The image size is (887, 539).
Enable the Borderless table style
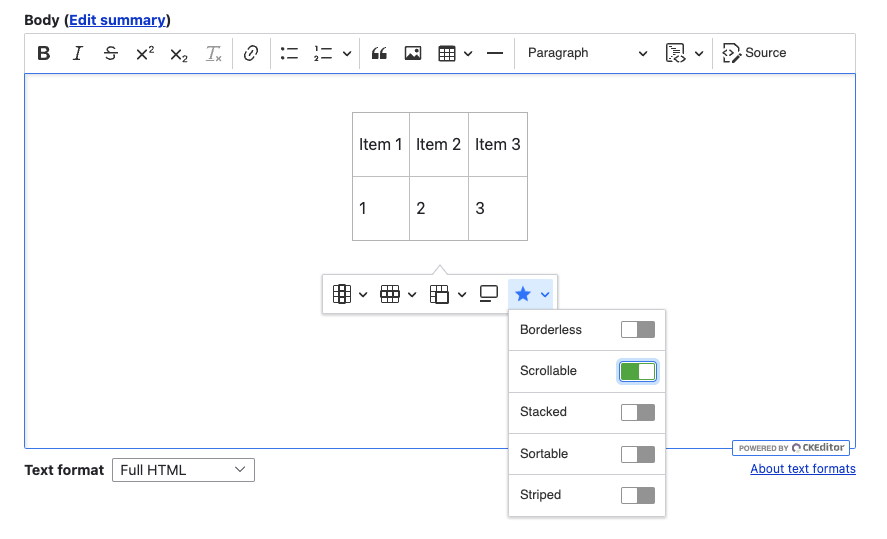pos(637,330)
